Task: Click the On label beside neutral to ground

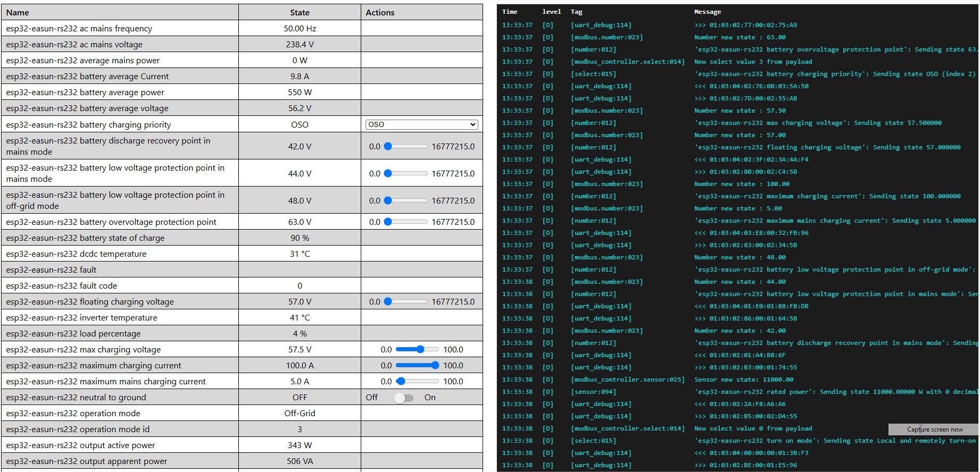Action: tap(430, 398)
